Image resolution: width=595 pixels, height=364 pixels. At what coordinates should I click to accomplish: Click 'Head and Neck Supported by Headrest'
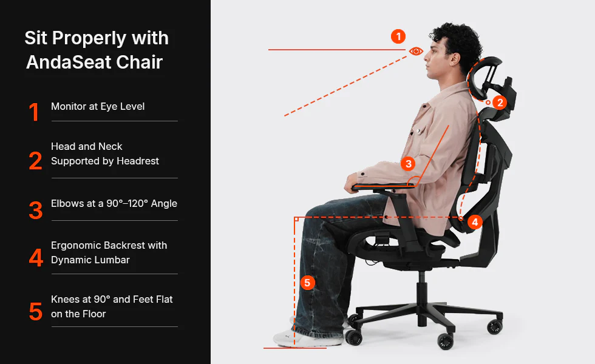tap(104, 153)
